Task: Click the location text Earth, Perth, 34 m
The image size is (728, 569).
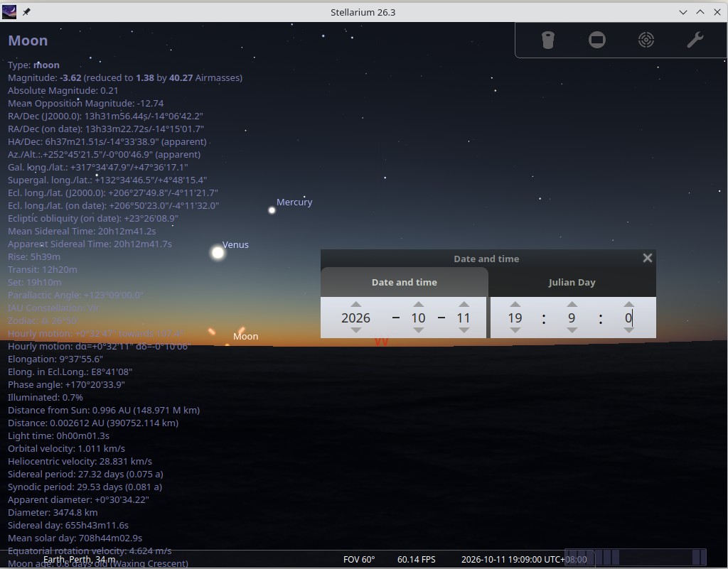Action: pos(80,559)
